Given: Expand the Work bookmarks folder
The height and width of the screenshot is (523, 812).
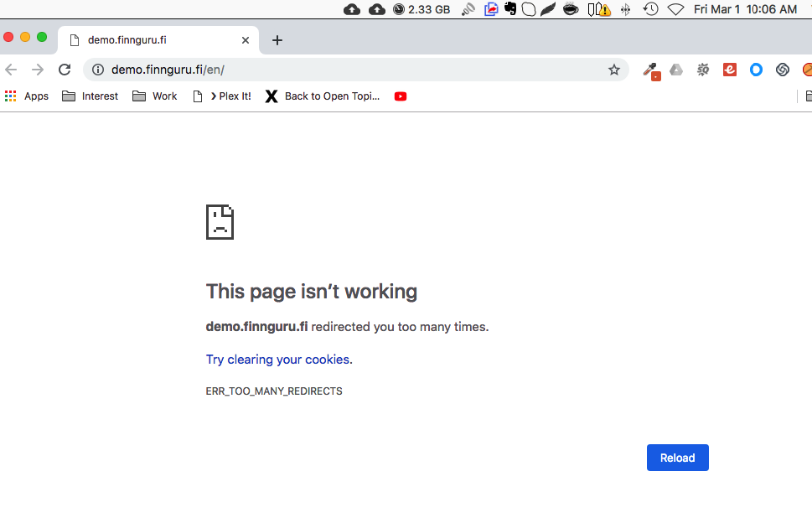Looking at the screenshot, I should tap(155, 96).
